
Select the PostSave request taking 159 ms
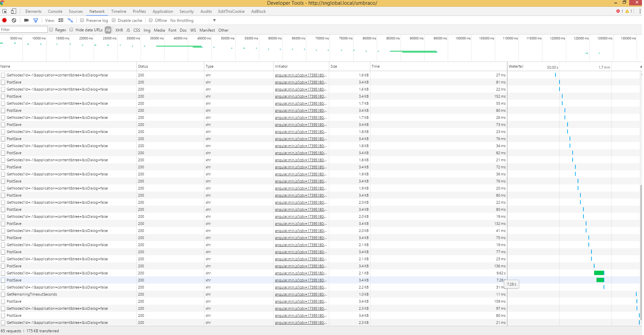pyautogui.click(x=14, y=302)
